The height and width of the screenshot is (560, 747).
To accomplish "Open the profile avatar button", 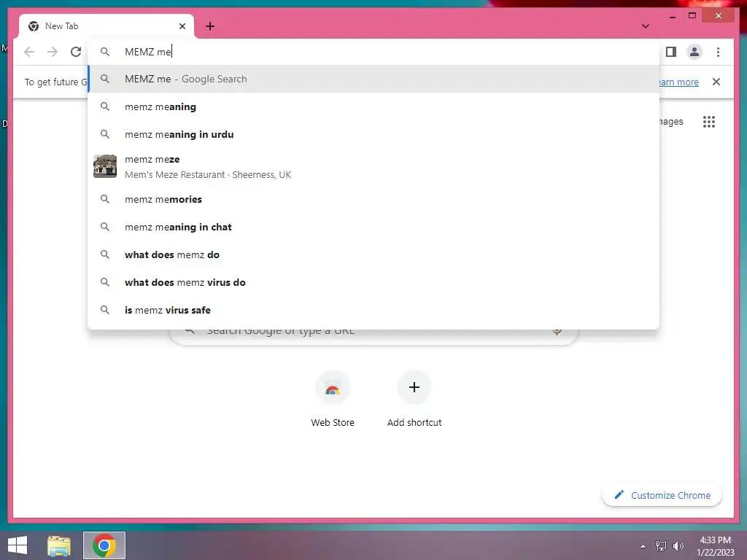I will (694, 52).
